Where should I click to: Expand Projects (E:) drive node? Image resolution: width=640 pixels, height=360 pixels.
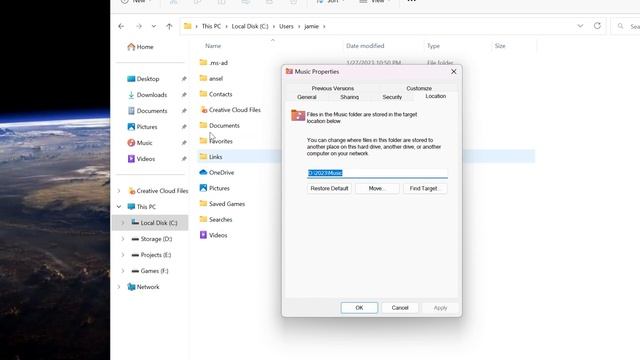click(123, 255)
